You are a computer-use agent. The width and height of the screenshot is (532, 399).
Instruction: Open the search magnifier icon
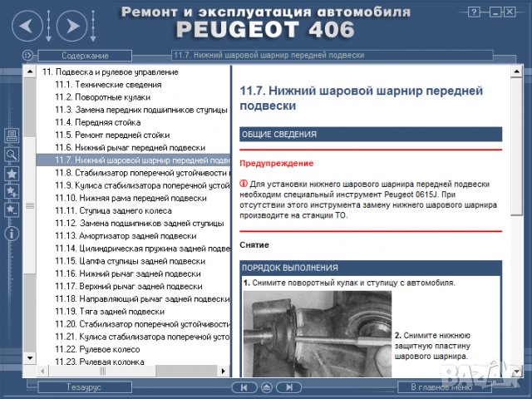(12, 155)
